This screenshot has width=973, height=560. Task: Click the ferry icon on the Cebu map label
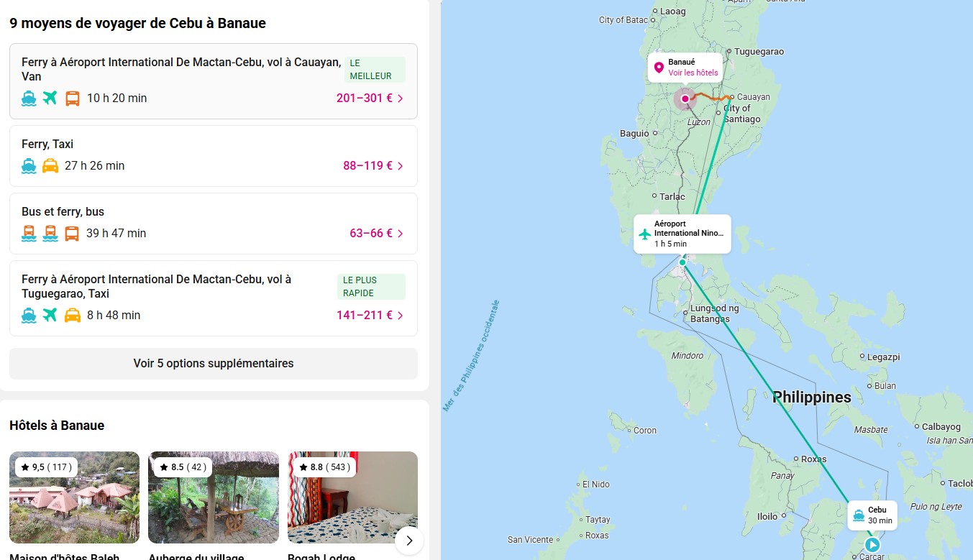pos(858,515)
